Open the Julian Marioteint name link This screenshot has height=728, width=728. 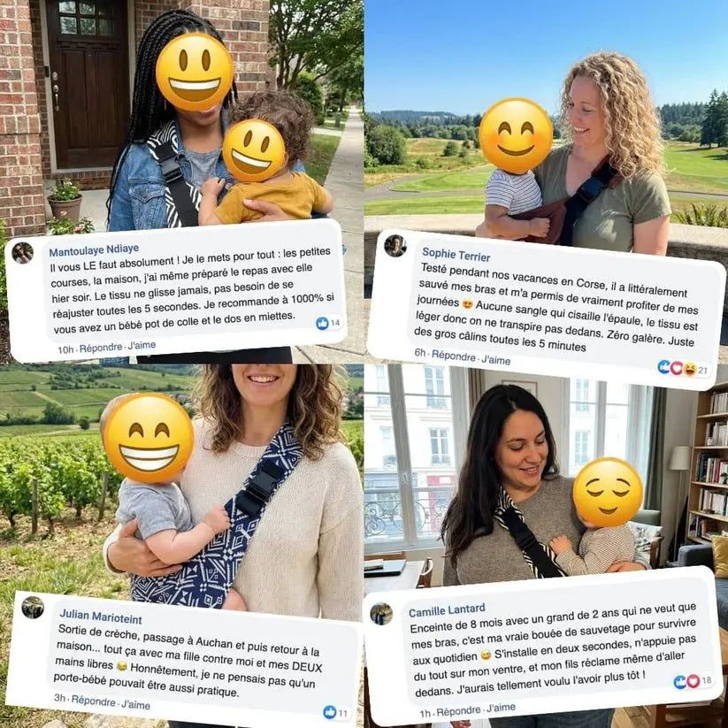[x=101, y=617]
